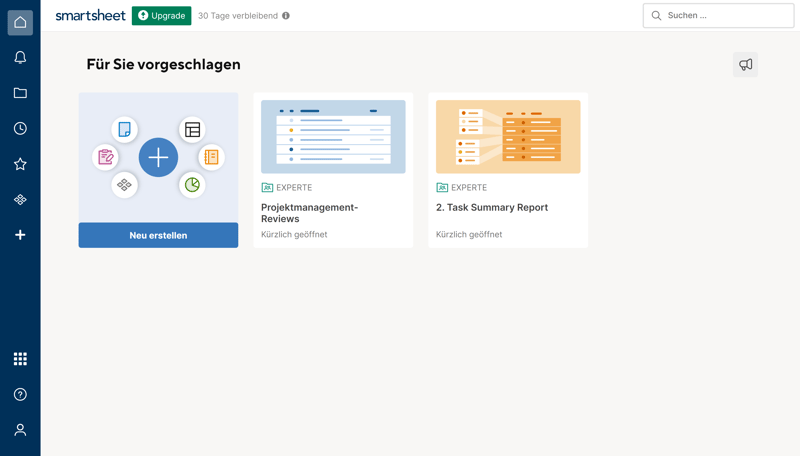Click the Neu erstellen button
The width and height of the screenshot is (800, 456).
coord(158,235)
